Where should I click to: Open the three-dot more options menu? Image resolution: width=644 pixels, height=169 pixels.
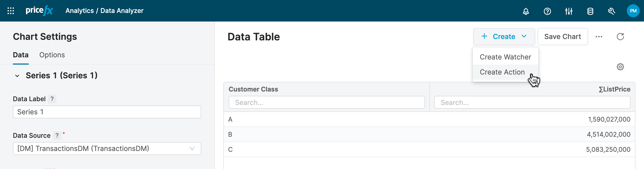coord(599,37)
